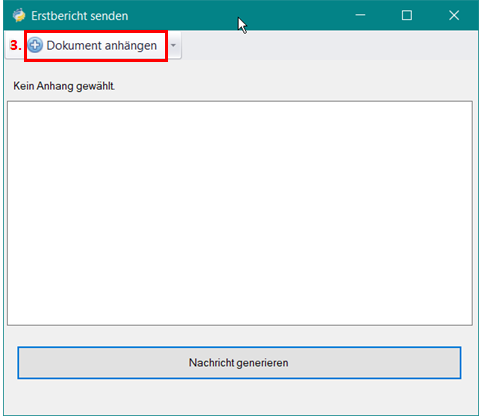Expand the arrow next to Dokument anhängen
The width and height of the screenshot is (479, 416).
[173, 45]
